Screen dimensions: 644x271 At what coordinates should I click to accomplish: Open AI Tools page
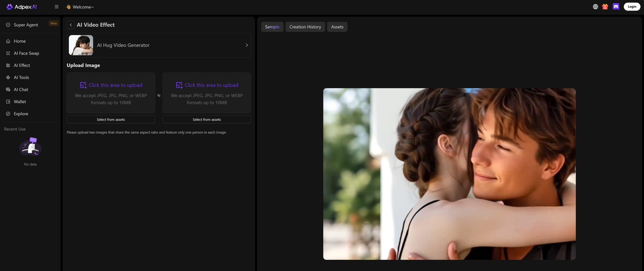[31, 77]
